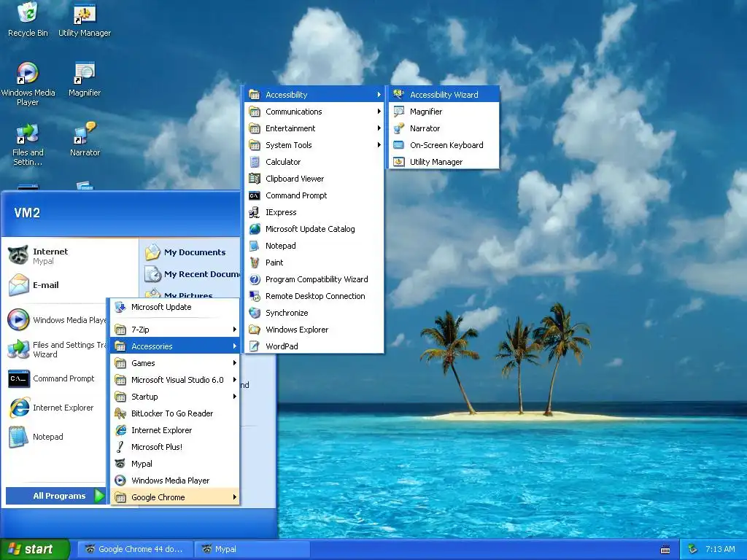Open Files and Settings desktop shortcut

[x=28, y=144]
